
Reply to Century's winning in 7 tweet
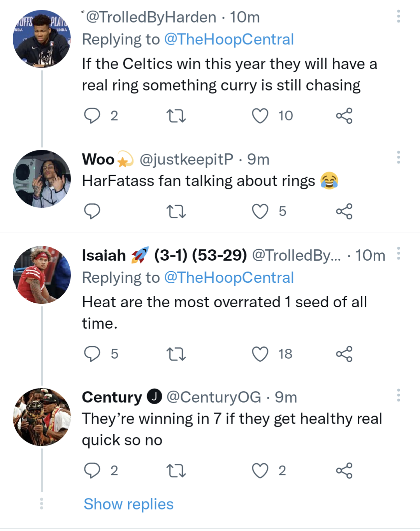pyautogui.click(x=92, y=470)
